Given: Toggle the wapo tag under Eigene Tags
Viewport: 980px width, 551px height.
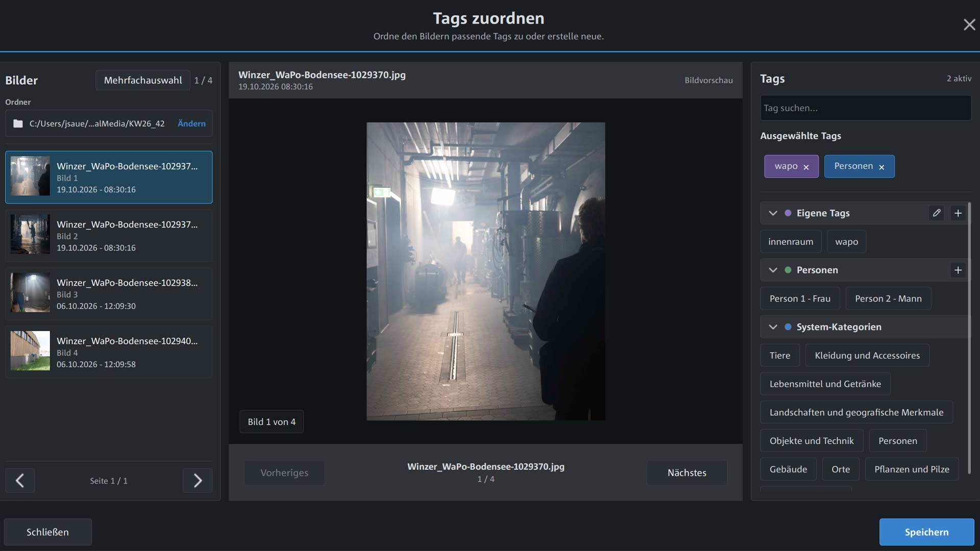Looking at the screenshot, I should tap(846, 241).
